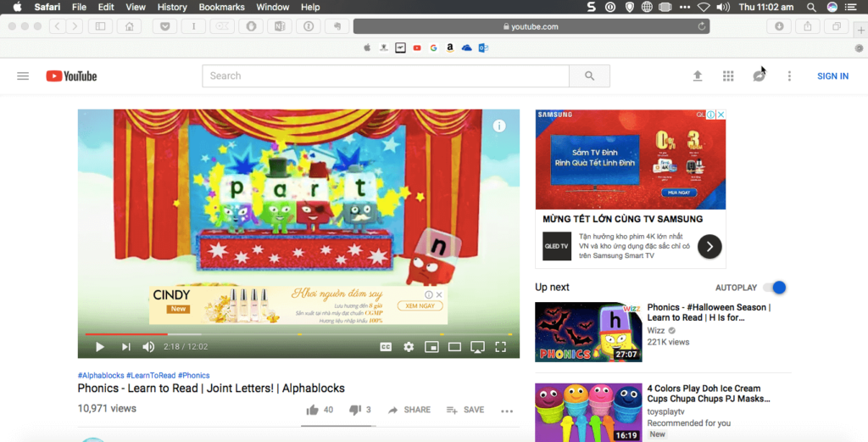The image size is (868, 442).
Task: Click the Safari sidebar toggle button
Action: pyautogui.click(x=100, y=26)
